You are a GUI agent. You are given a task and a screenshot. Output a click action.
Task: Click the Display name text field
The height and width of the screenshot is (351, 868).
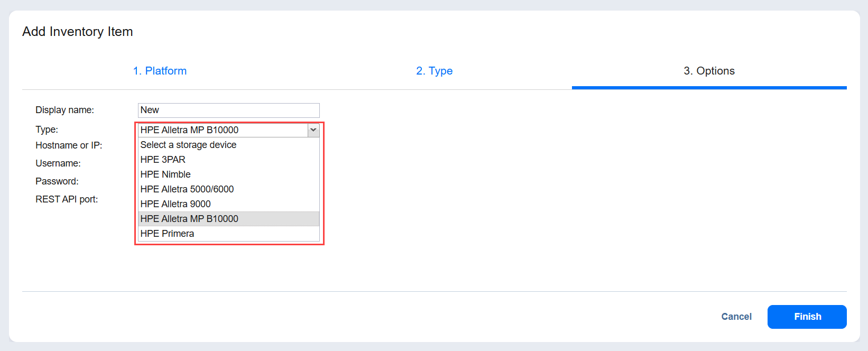(228, 110)
